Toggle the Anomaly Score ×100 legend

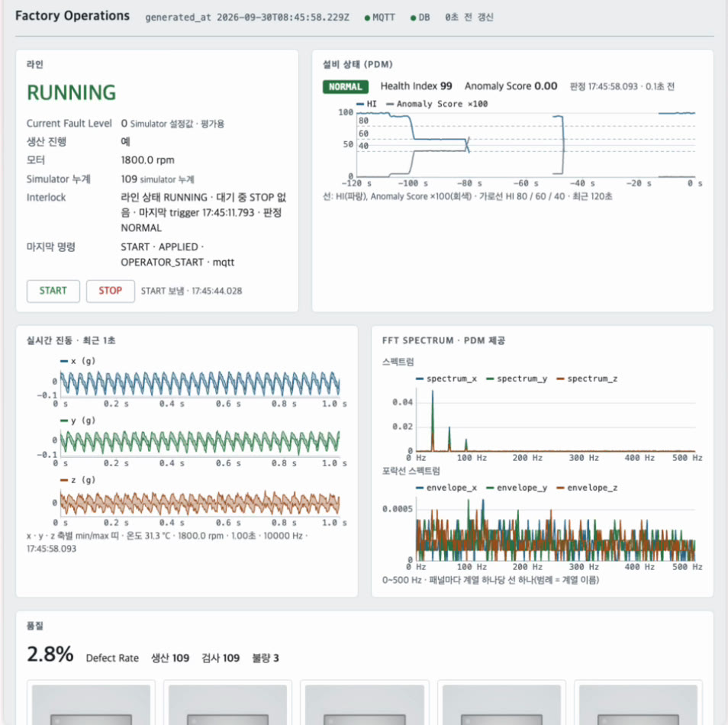[x=437, y=104]
